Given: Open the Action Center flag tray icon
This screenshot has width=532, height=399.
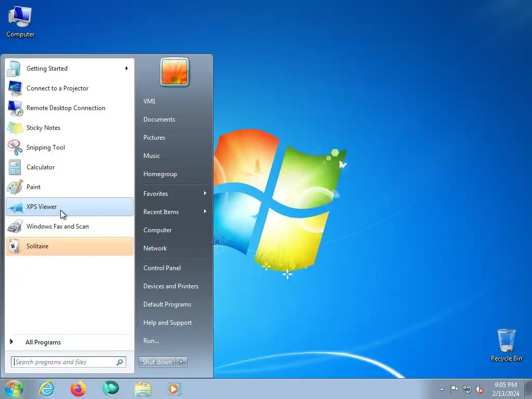Looking at the screenshot, I should [x=454, y=389].
